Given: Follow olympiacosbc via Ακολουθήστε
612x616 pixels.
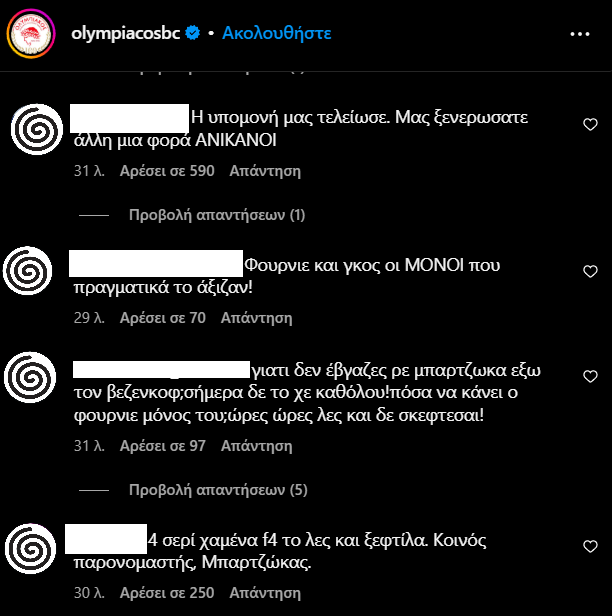Looking at the screenshot, I should point(277,33).
